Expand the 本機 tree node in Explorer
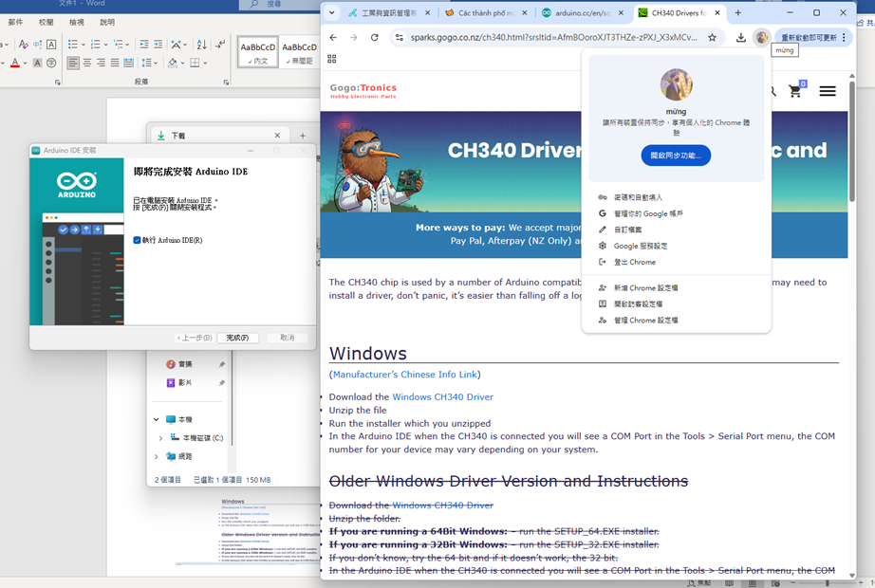 coord(157,419)
